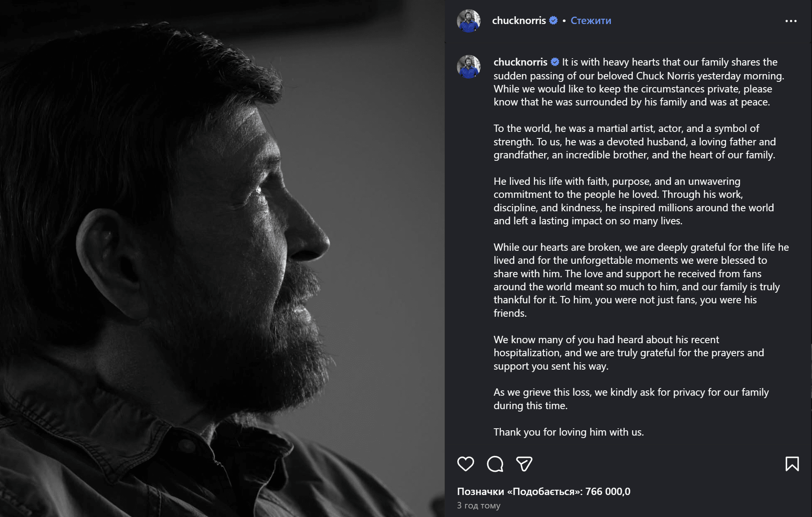
Task: Click the verified badge next to the caption username
Action: tap(555, 62)
